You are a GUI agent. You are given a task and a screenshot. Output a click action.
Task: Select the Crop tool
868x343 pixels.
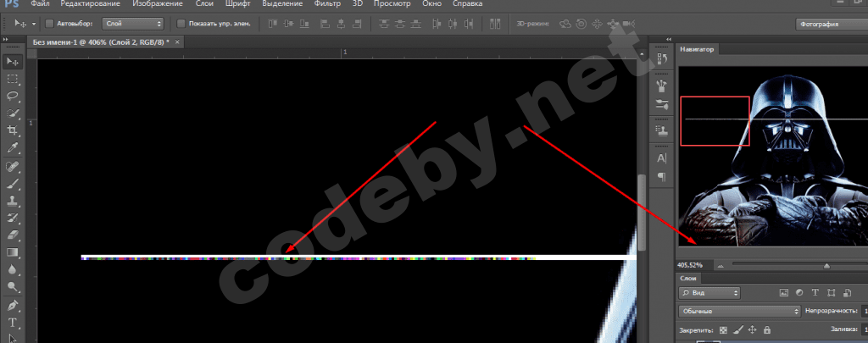[x=12, y=130]
